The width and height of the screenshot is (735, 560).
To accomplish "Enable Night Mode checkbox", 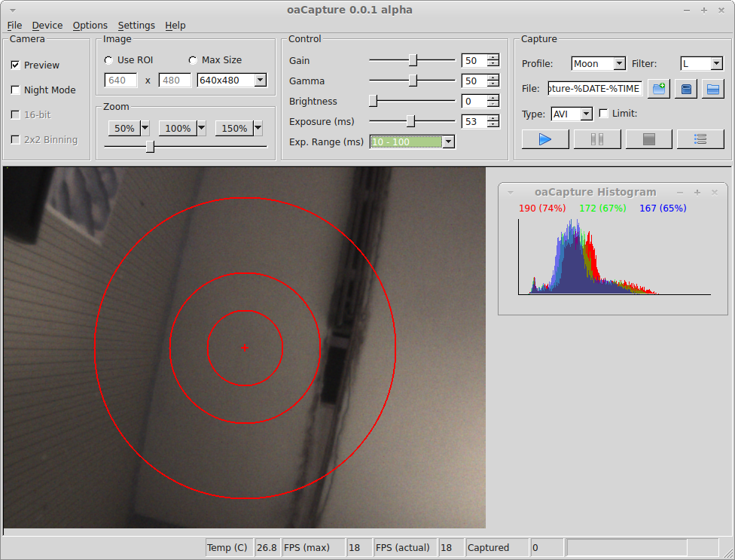I will (16, 90).
